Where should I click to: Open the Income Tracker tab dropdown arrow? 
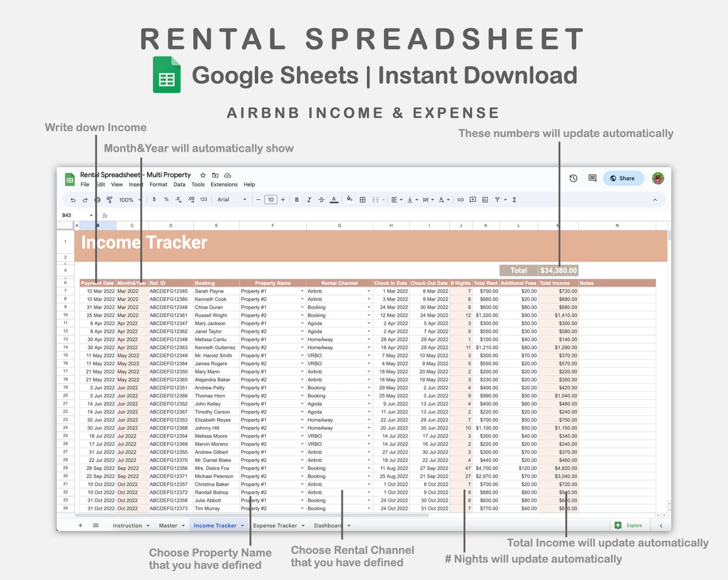[x=242, y=525]
